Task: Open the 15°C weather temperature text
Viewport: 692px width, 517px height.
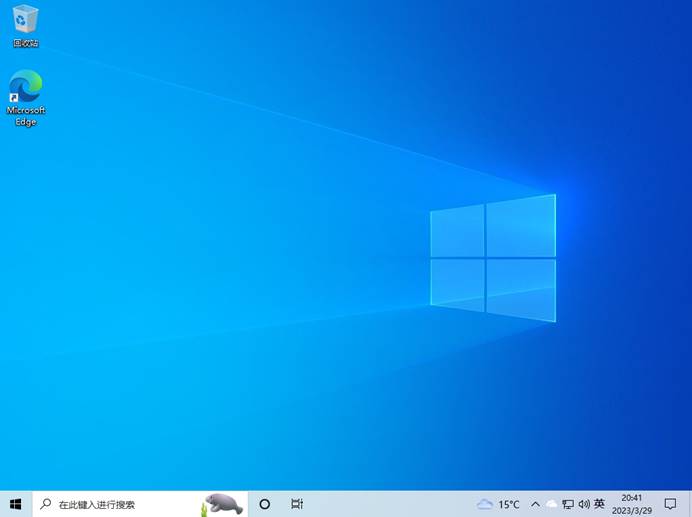Action: (x=509, y=504)
